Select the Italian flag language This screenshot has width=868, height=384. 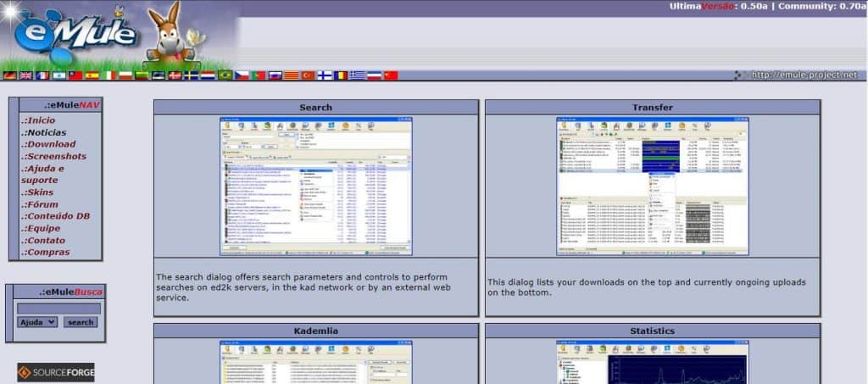[x=109, y=75]
